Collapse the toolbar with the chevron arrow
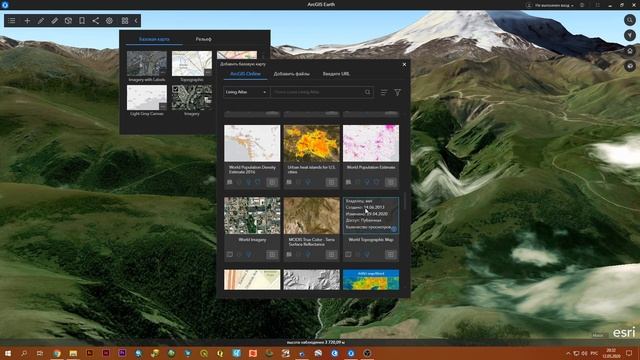This screenshot has width=640, height=360. click(x=136, y=20)
